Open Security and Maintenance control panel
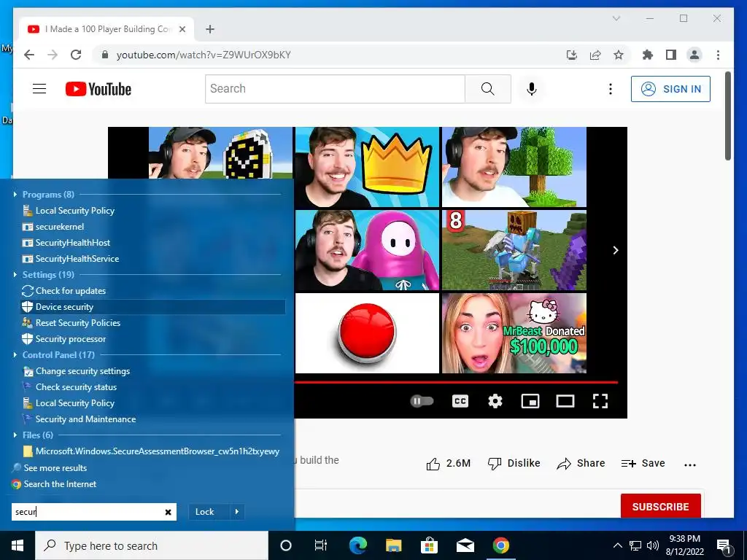Screen dimensions: 747x560 (x=79, y=419)
